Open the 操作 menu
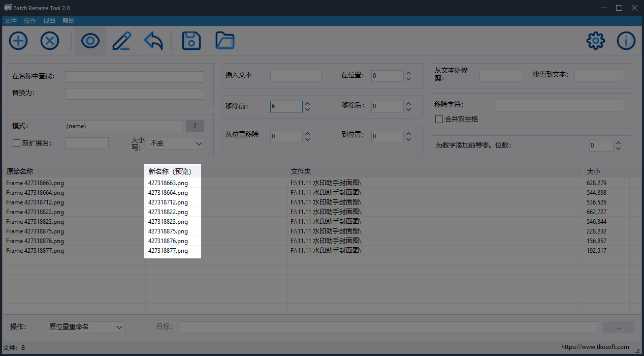This screenshot has height=356, width=644. tap(30, 21)
